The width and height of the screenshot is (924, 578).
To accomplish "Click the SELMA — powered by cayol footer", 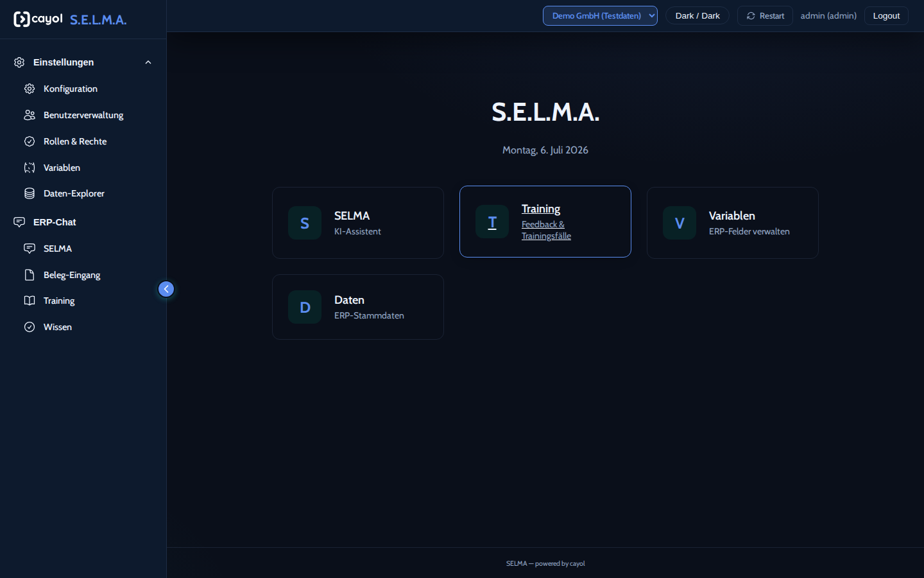I will (545, 563).
